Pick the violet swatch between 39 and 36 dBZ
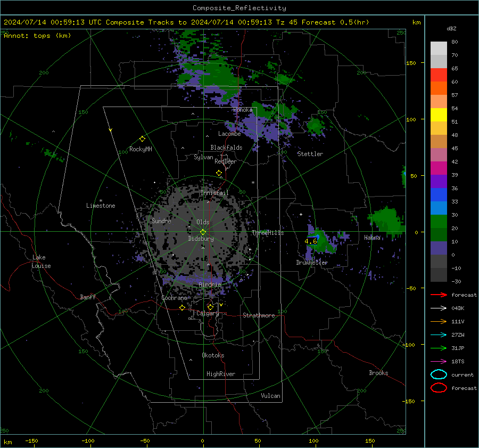Viewport: 479px width, 448px height. (x=439, y=182)
